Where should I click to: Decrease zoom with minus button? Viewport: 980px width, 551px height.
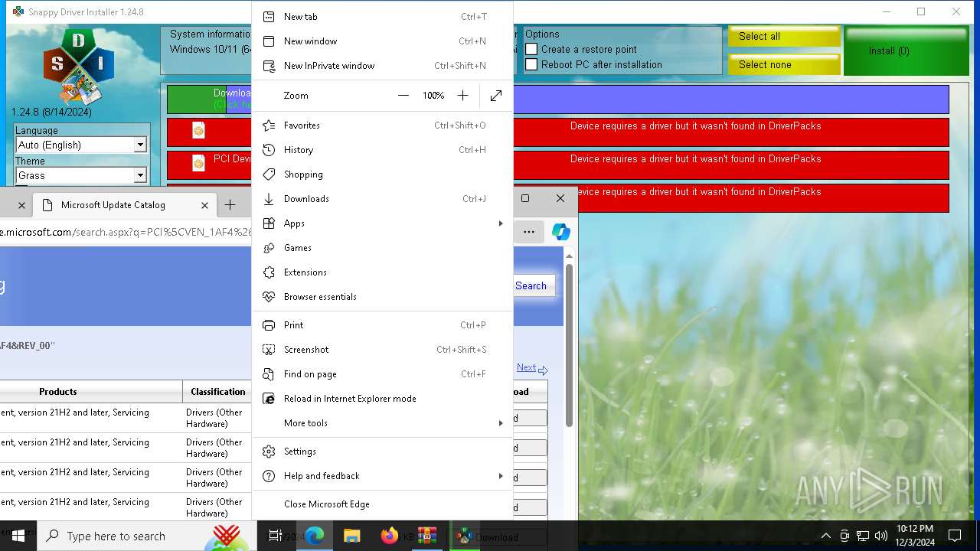[x=403, y=96]
